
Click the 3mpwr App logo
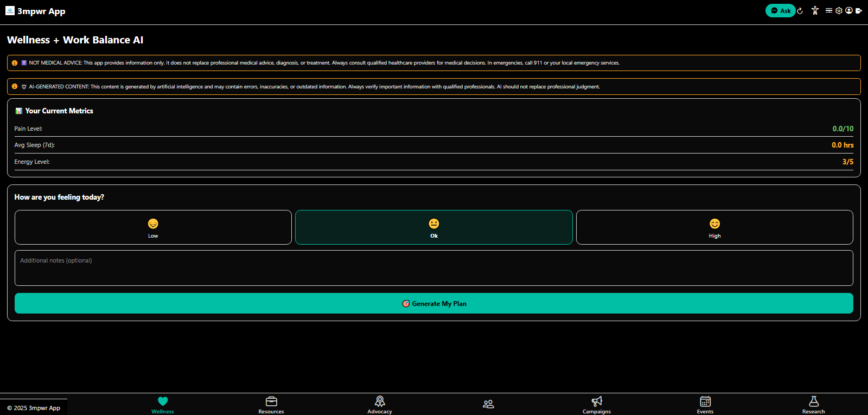10,11
